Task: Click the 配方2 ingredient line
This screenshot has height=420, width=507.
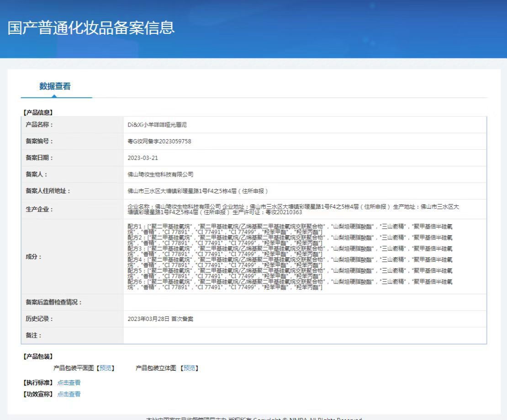Action: [290, 241]
